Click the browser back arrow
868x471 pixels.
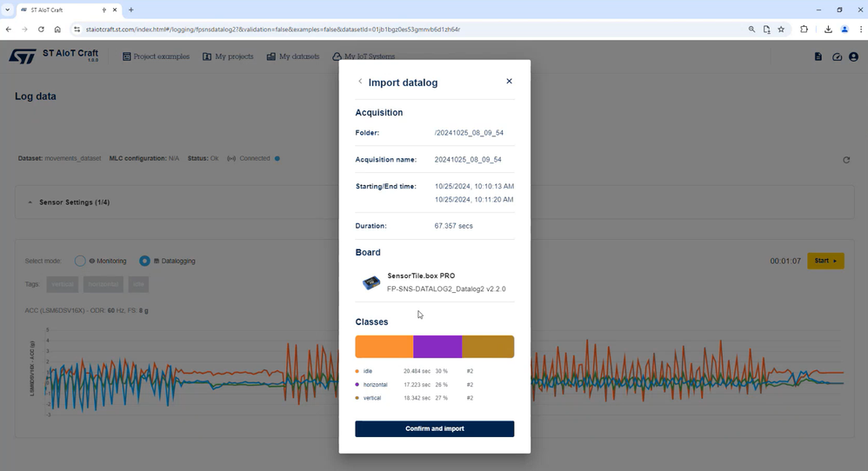point(9,30)
